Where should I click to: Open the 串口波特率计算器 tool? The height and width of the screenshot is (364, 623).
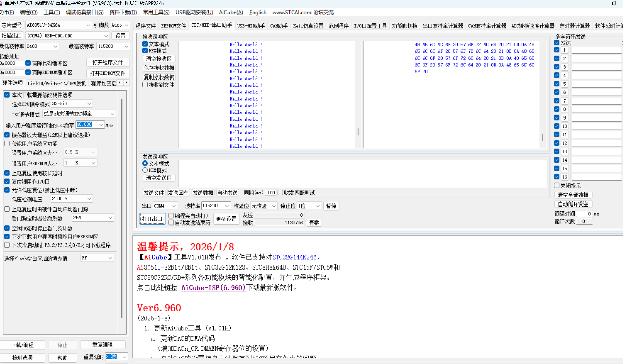click(443, 25)
